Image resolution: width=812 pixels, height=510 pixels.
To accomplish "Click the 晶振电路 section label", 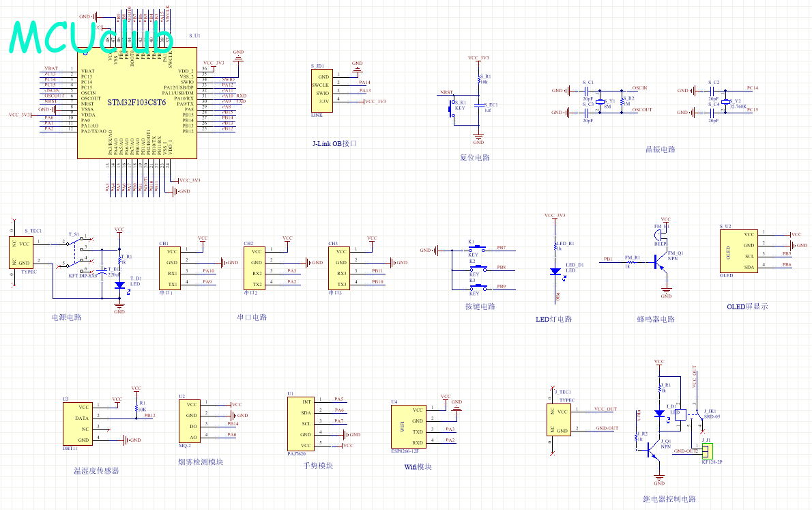I will click(x=659, y=150).
